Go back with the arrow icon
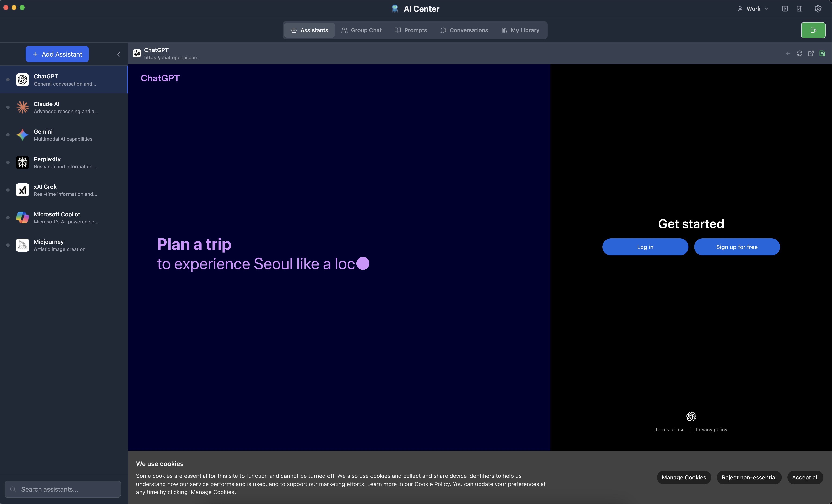 click(788, 53)
